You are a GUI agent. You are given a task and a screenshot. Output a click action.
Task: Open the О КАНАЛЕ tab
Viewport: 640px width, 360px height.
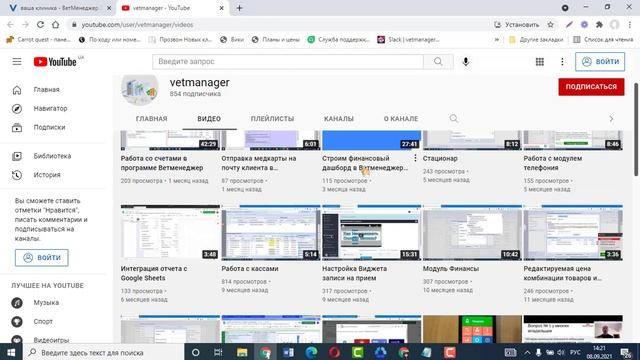[401, 119]
